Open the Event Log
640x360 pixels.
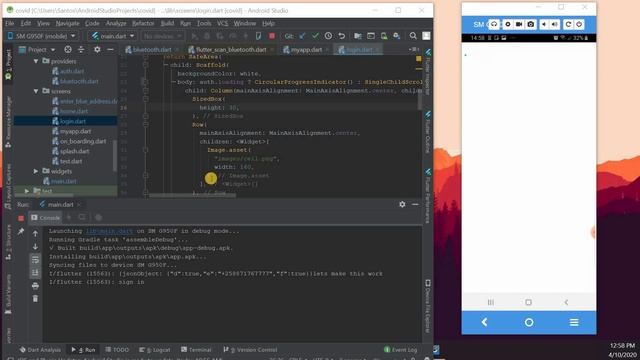[401, 350]
